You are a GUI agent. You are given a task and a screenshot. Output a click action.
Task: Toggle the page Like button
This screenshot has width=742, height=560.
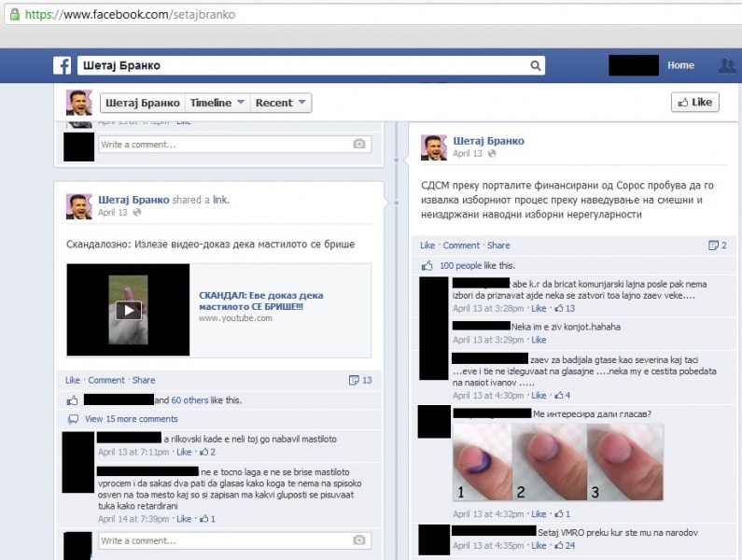[694, 103]
